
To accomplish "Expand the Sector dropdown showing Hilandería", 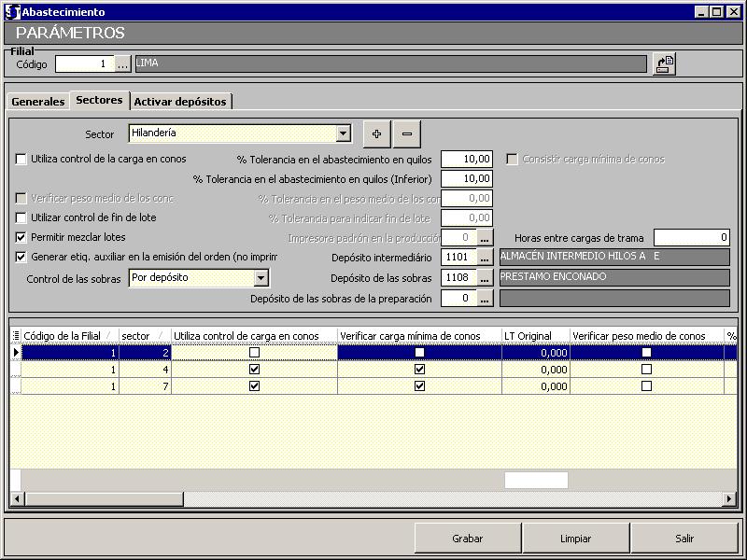I will point(343,133).
